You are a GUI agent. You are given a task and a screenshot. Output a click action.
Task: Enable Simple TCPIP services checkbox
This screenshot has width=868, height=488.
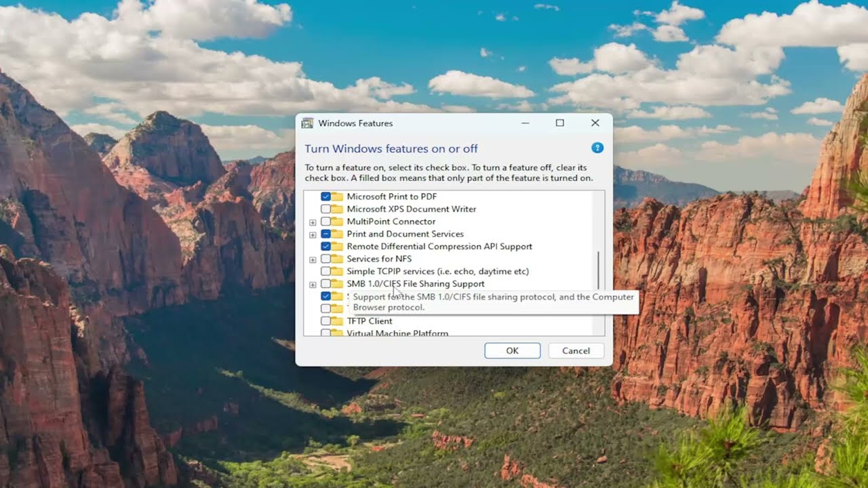pos(325,271)
